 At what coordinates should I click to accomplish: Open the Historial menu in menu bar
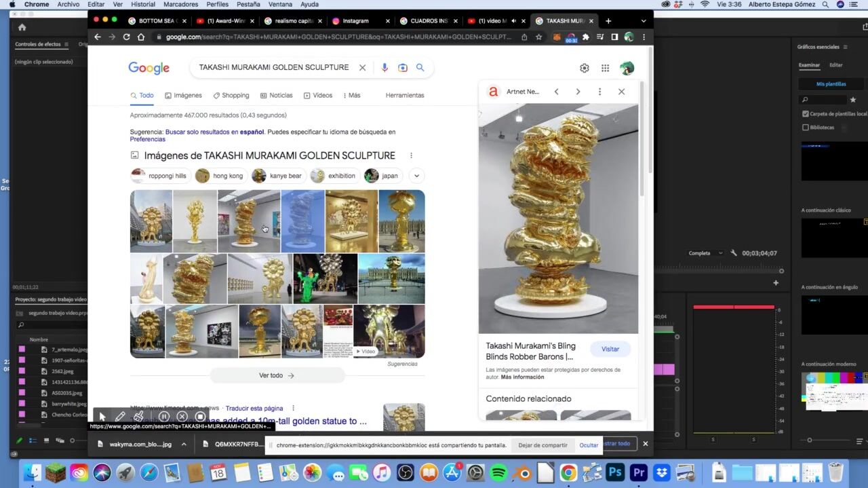(142, 4)
